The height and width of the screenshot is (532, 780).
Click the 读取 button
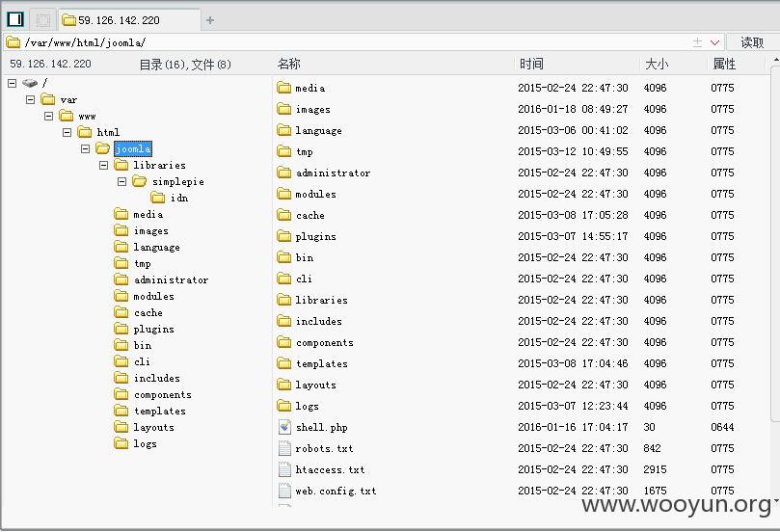(x=752, y=42)
